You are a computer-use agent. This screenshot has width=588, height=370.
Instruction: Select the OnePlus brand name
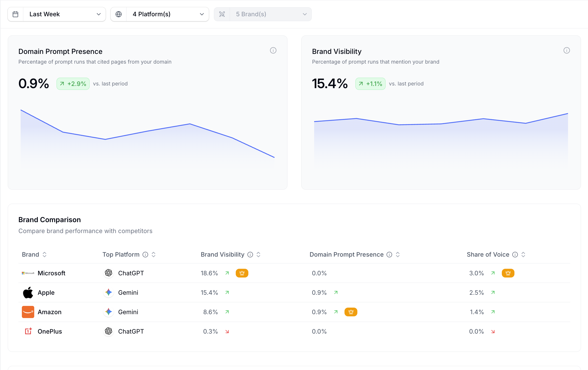point(50,331)
